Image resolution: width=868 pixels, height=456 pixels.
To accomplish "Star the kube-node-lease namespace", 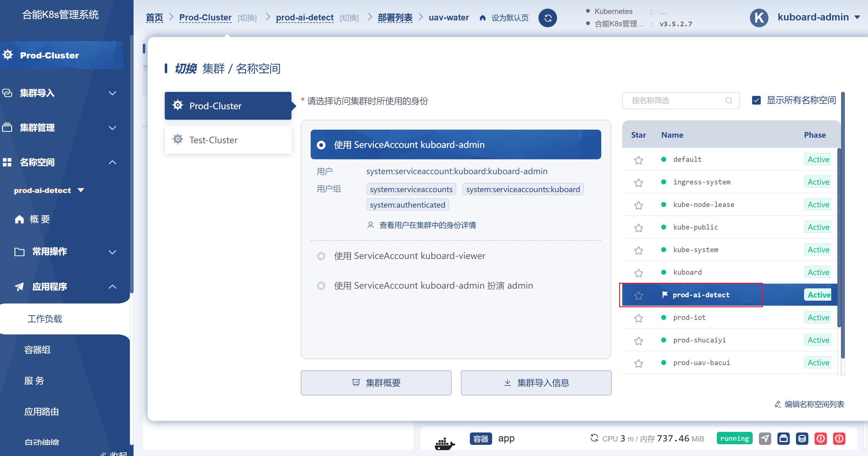I will coord(639,205).
